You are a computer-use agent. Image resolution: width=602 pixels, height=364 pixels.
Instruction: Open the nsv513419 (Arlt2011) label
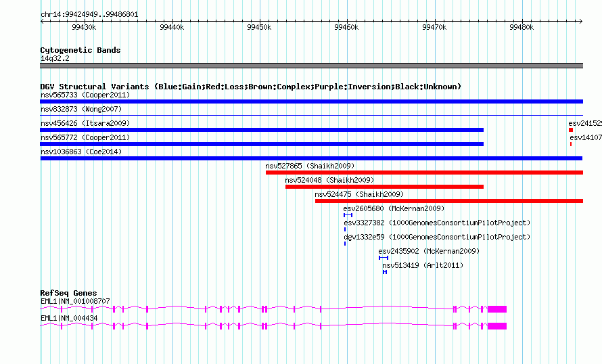point(423,265)
